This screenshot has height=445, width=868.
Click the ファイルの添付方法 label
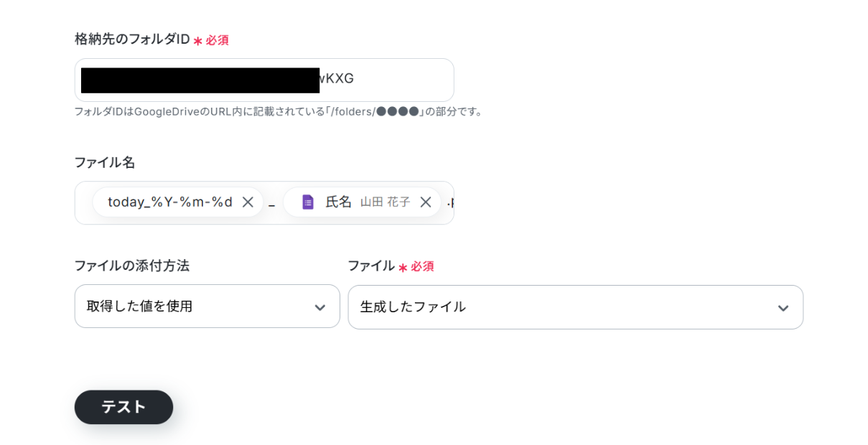[x=132, y=266]
